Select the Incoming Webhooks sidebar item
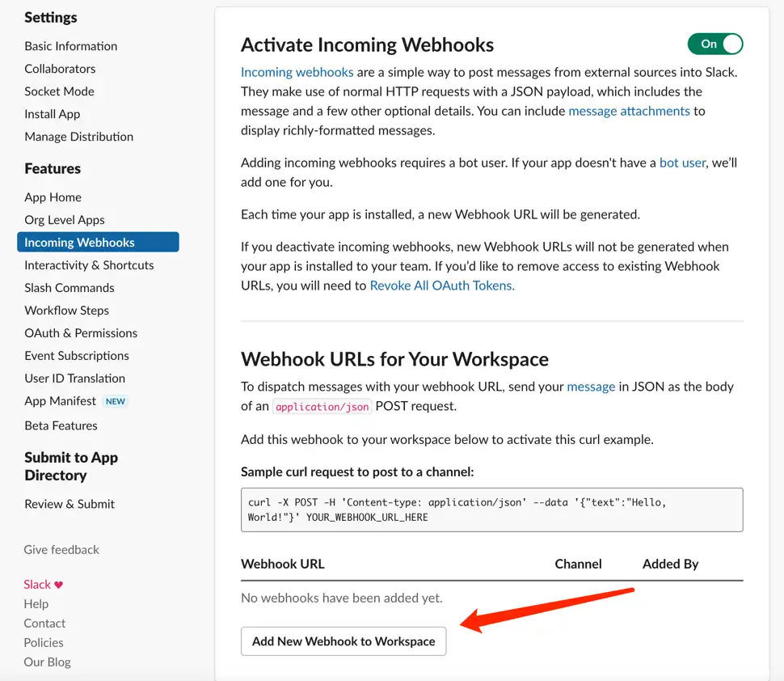 click(98, 242)
